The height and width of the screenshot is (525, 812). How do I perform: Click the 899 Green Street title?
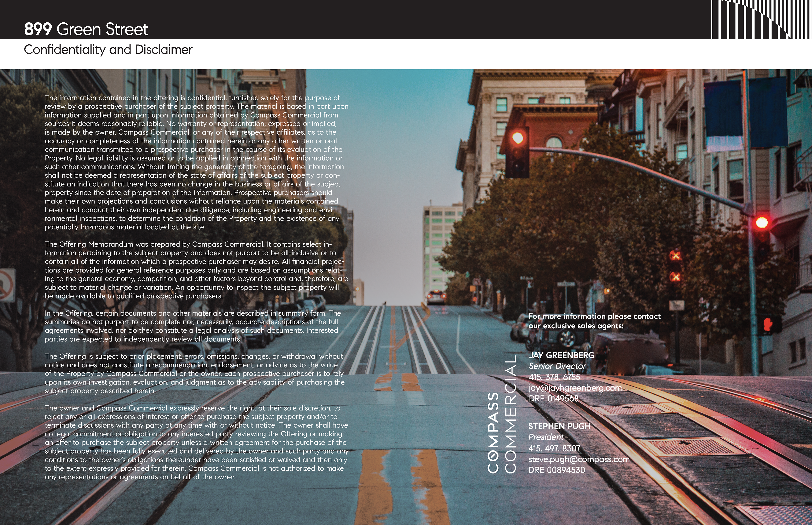point(86,29)
